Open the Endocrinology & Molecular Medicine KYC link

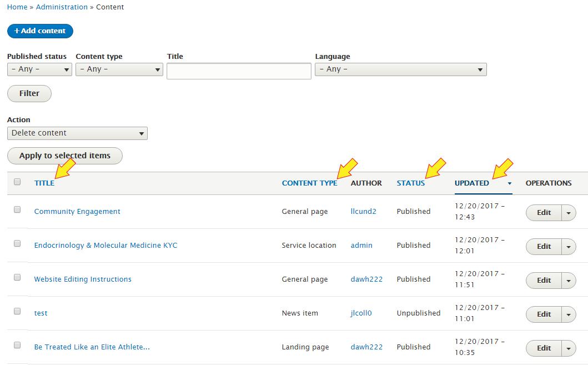[105, 246]
